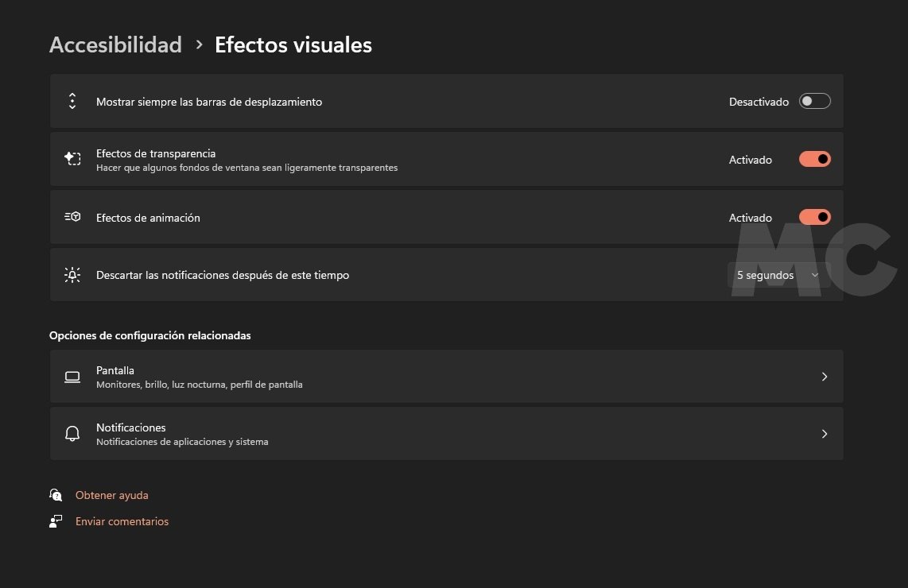Viewport: 908px width, 588px height.
Task: Click the Obtener ayuda help icon
Action: [56, 495]
